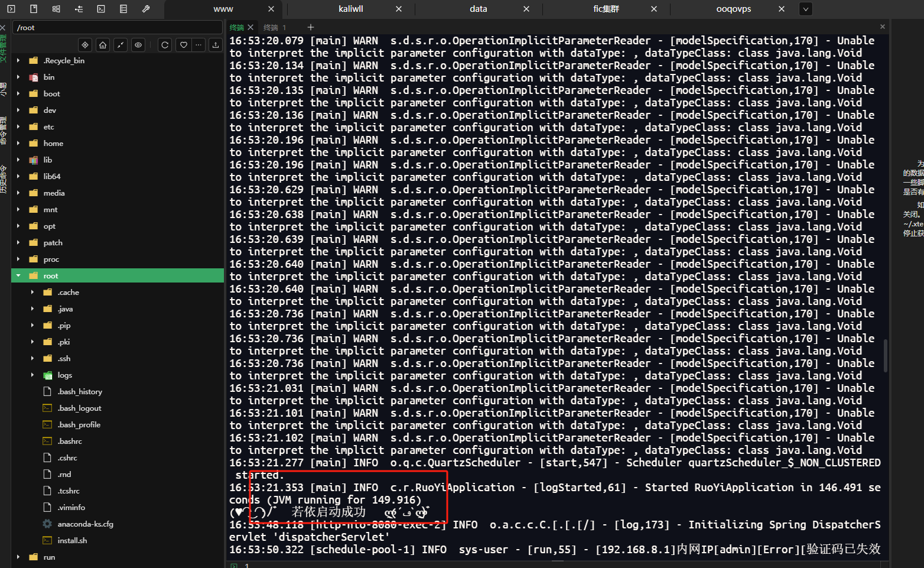The image size is (924, 568).
Task: Add a new terminal with plus button
Action: [311, 27]
